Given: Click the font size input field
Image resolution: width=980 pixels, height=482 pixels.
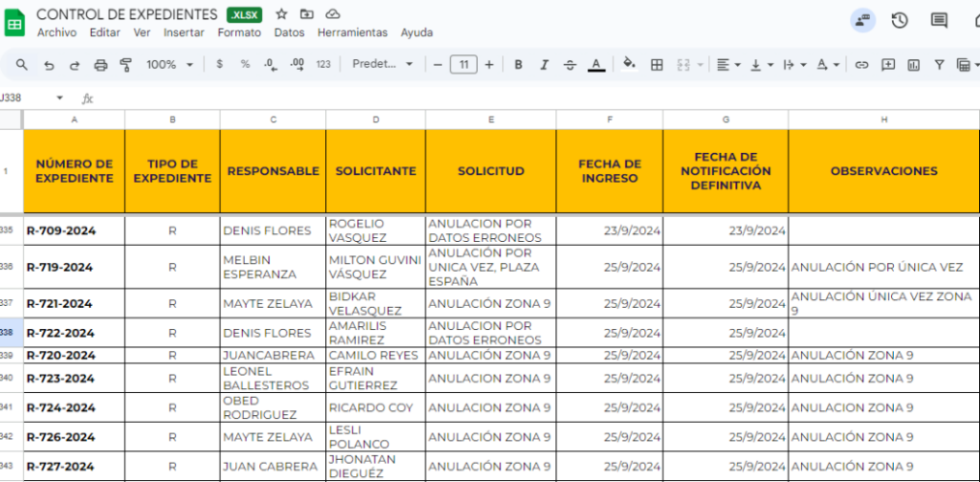Looking at the screenshot, I should 463,65.
